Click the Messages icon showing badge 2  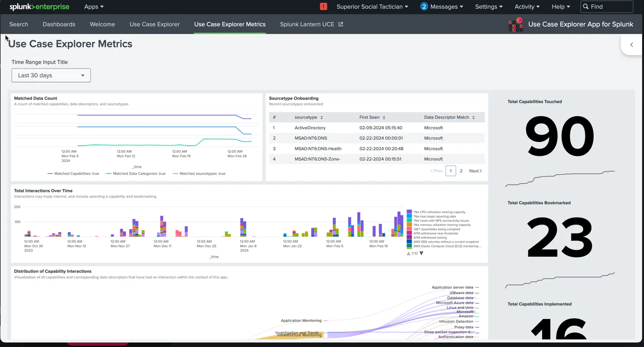click(424, 7)
